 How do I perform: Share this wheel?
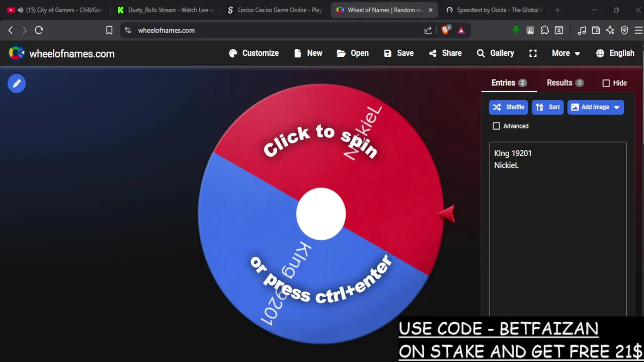(445, 53)
